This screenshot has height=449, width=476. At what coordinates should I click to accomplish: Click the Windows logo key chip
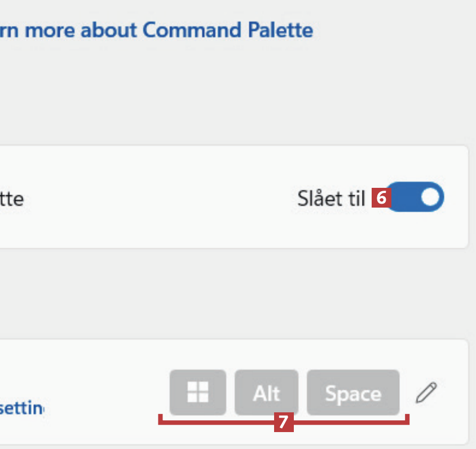pos(198,392)
